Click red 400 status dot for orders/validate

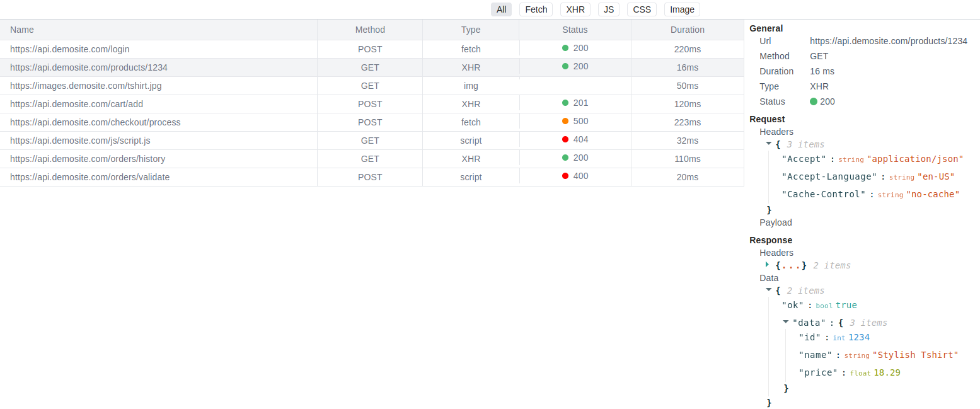pos(565,176)
